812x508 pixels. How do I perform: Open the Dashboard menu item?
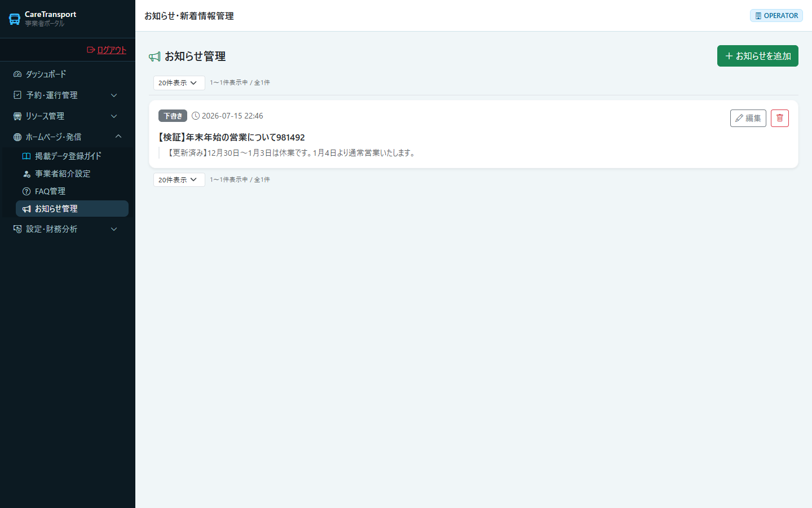[x=68, y=74]
